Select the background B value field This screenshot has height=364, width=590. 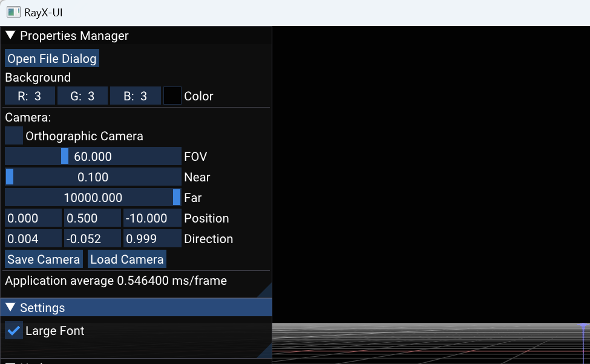tap(135, 96)
